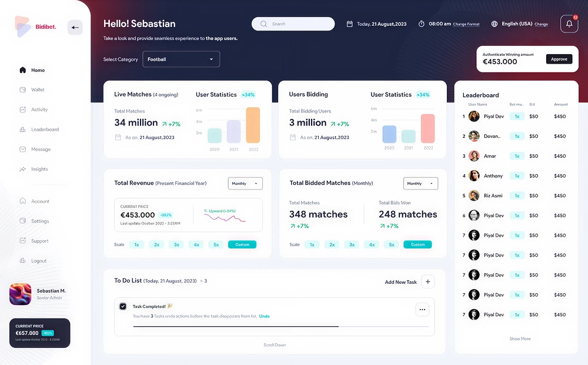This screenshot has height=365, width=588.
Task: Click the notification bell icon
Action: pos(569,24)
